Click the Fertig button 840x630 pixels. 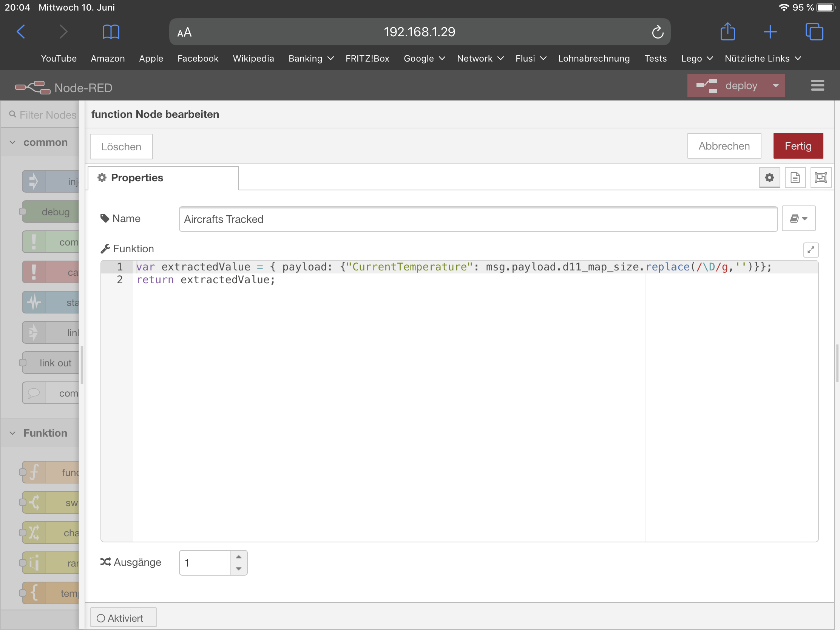[x=797, y=146]
